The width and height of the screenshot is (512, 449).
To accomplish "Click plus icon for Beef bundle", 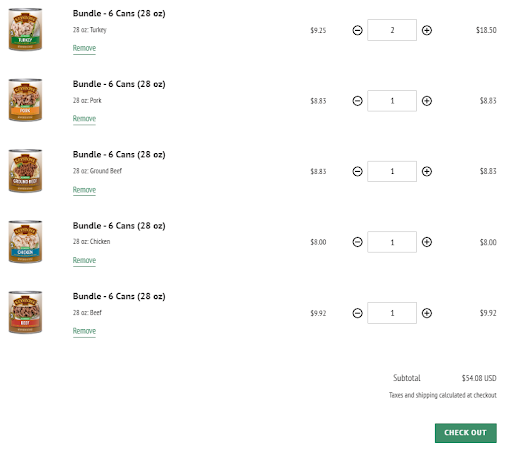I will (x=427, y=313).
